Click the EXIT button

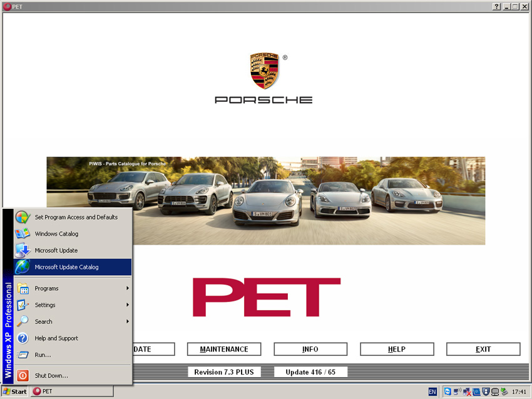483,349
